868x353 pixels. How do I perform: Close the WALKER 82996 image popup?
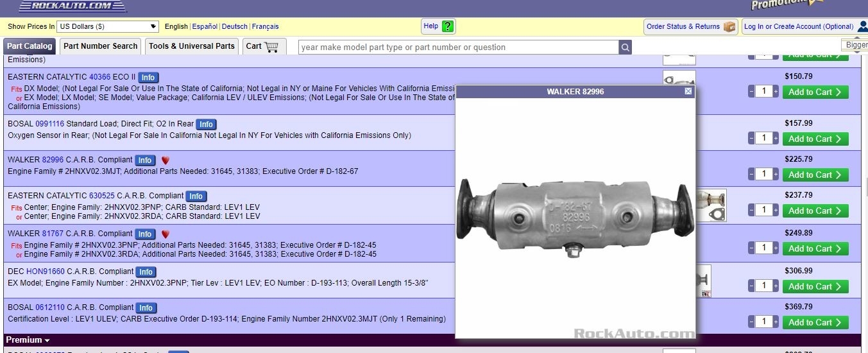point(688,91)
